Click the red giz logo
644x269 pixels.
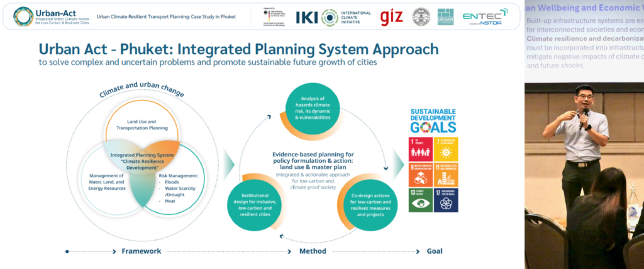391,17
